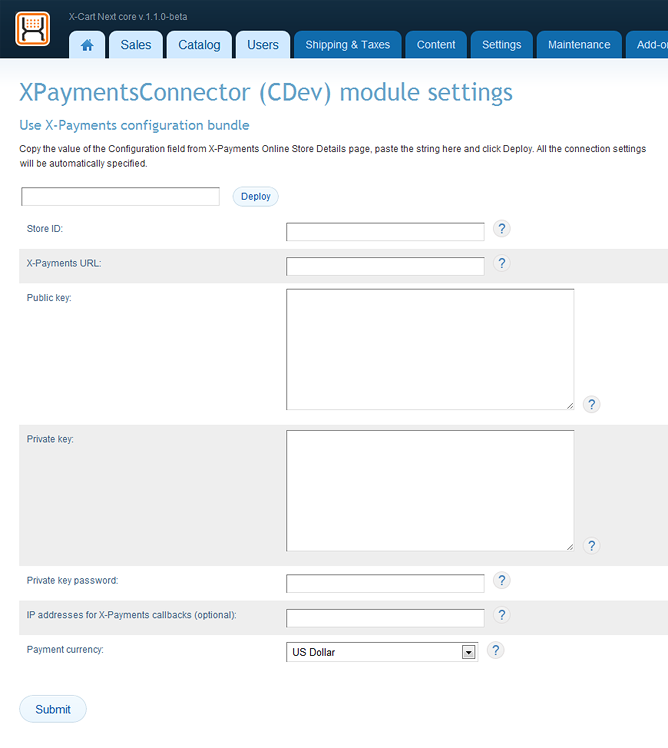Click the 'IP addresses for X-Payments callbacks' label

(x=132, y=615)
